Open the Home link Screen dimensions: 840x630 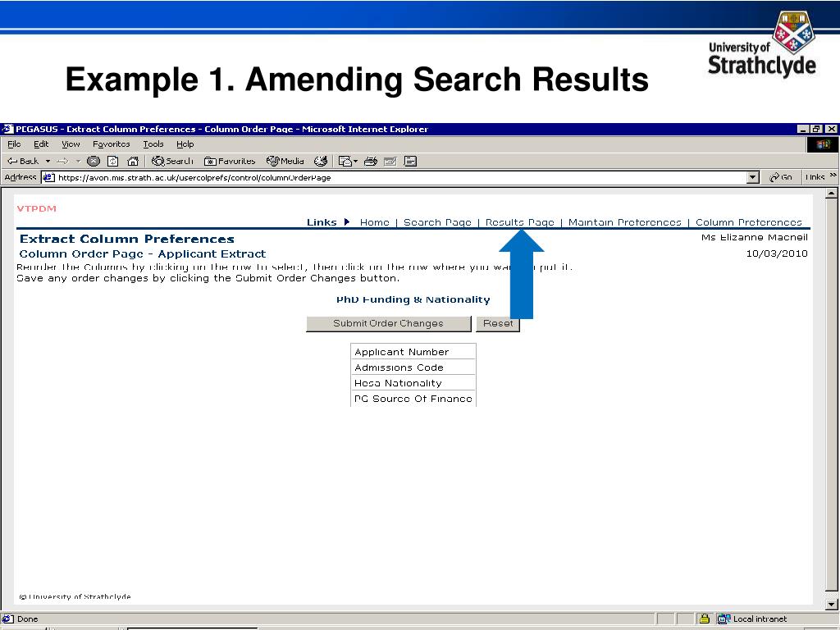374,222
